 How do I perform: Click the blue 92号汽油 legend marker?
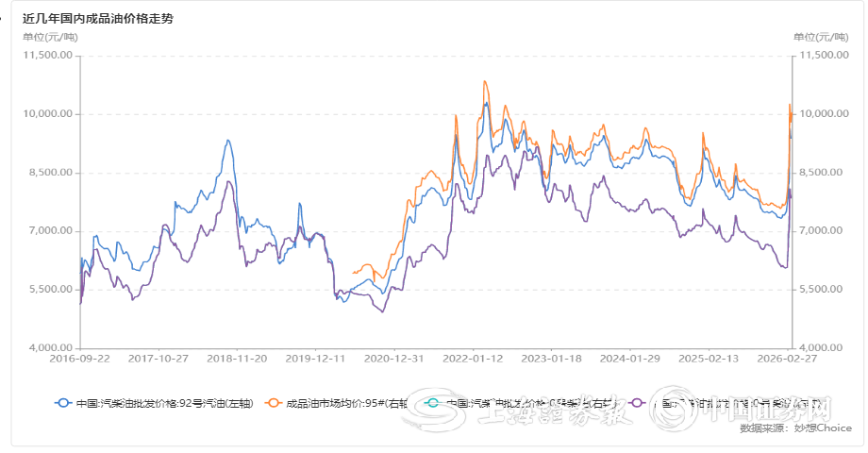pyautogui.click(x=64, y=403)
